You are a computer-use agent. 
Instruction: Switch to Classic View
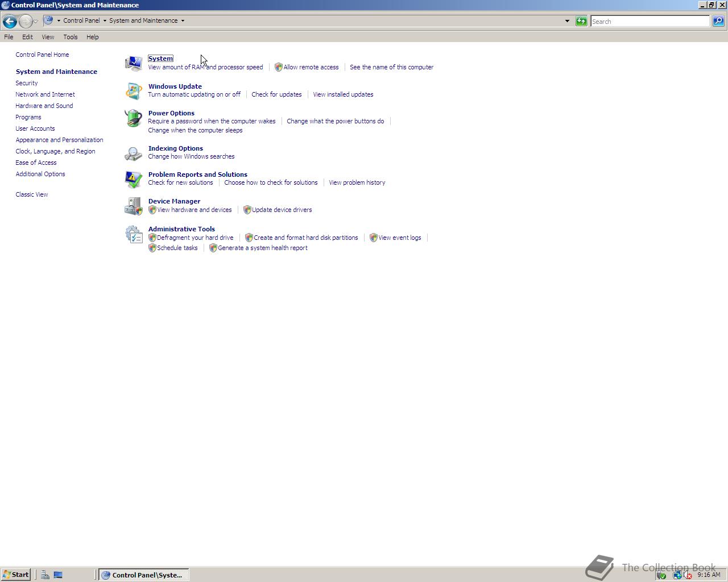point(32,194)
